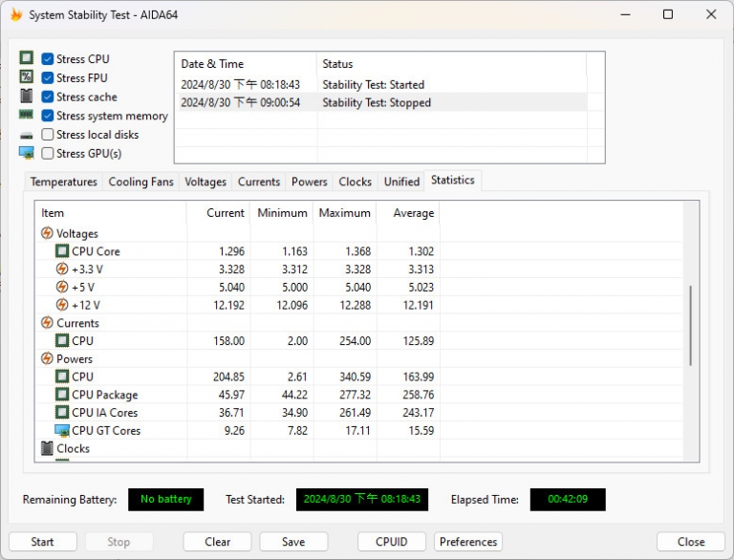Disable Stress cache checkbox

tap(47, 97)
